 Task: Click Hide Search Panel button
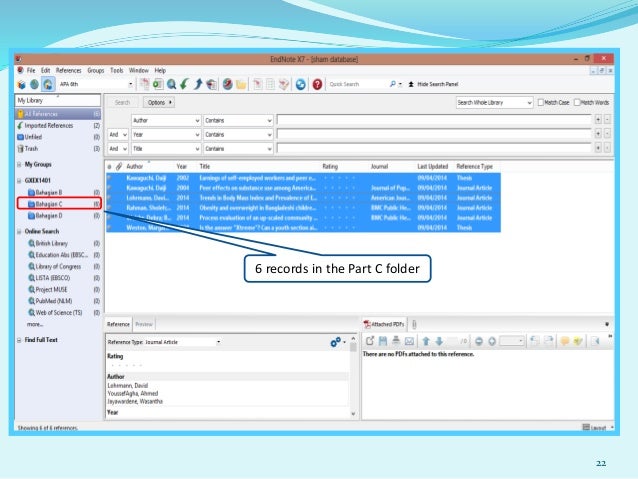point(433,84)
